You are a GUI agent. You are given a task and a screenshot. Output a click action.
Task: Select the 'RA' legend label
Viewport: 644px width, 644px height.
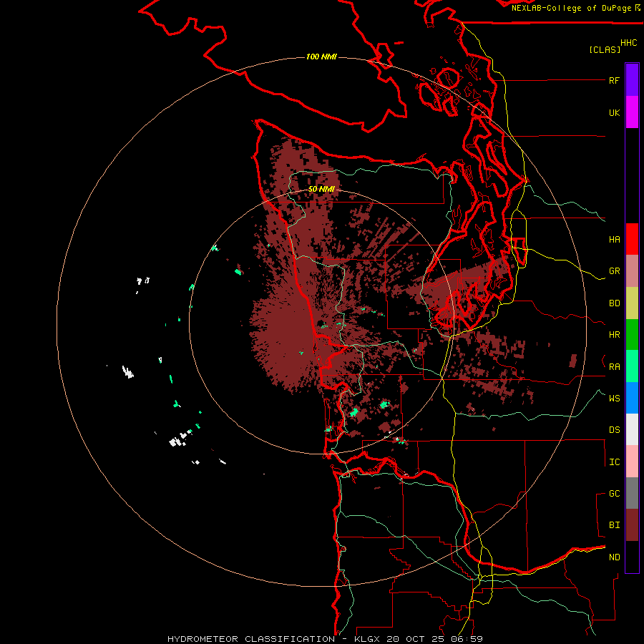(x=614, y=366)
